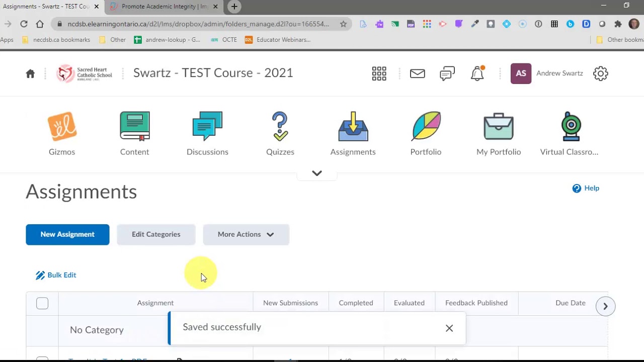Screen dimensions: 644x362
Task: Click the Sacred Heart Catholic School logo
Action: (x=84, y=73)
